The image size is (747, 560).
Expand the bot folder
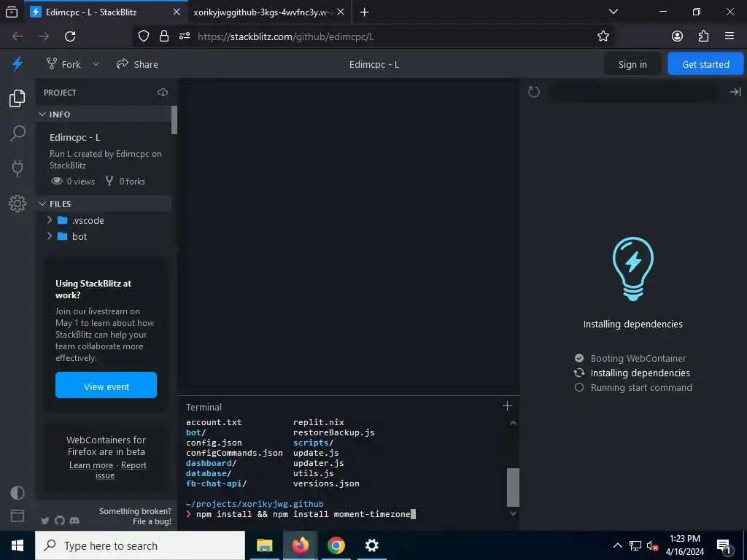[50, 236]
